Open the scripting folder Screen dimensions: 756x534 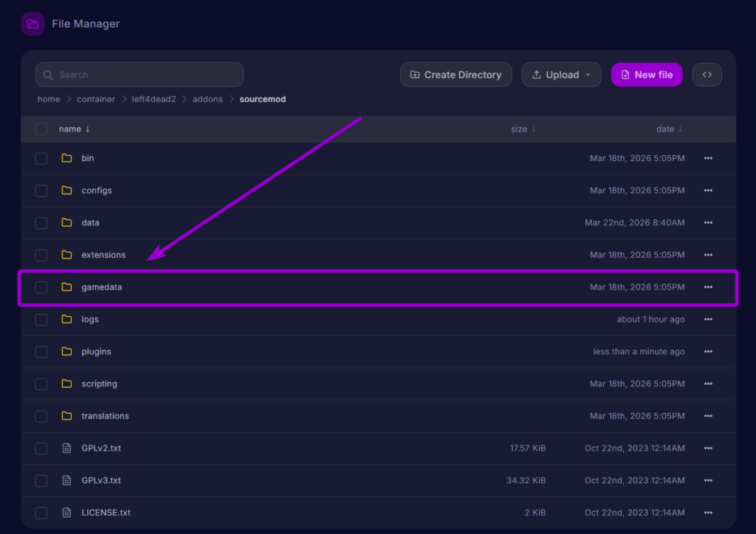99,384
